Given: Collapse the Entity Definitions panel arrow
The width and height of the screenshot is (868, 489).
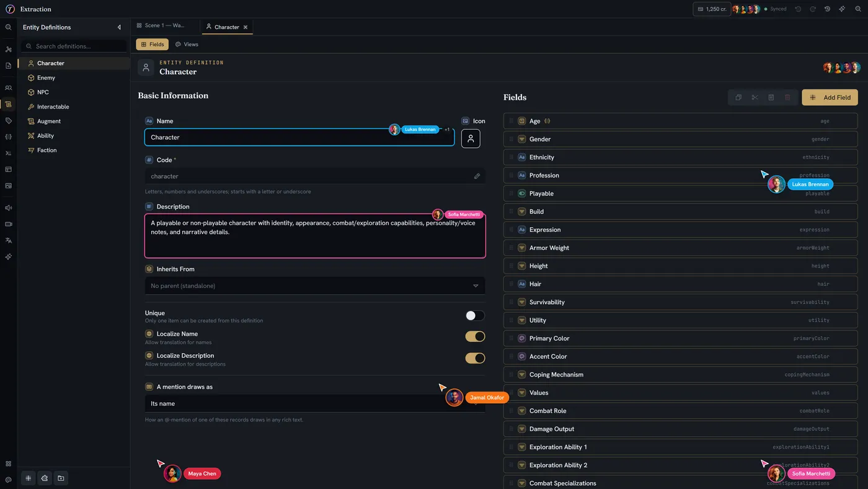Looking at the screenshot, I should pos(119,27).
